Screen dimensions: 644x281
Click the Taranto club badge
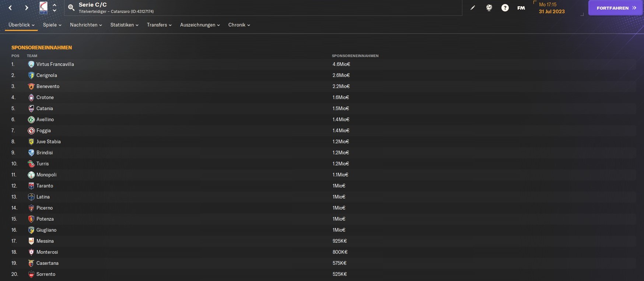(x=31, y=186)
